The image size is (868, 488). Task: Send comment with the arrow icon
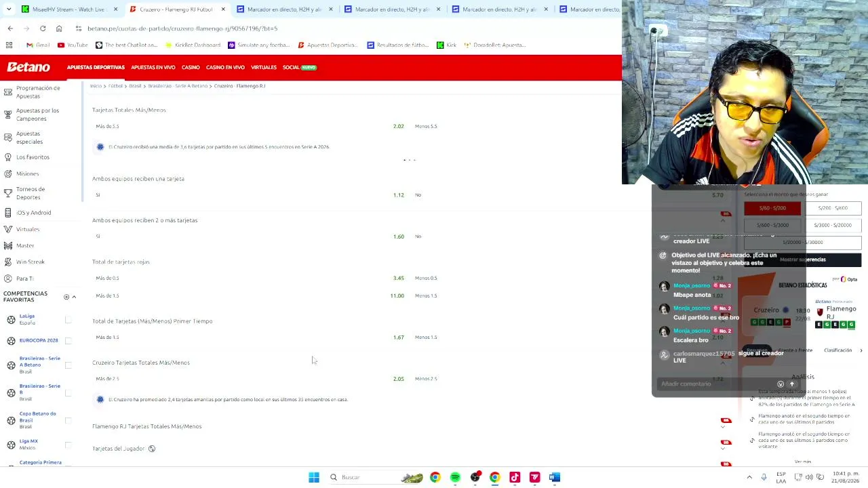791,384
